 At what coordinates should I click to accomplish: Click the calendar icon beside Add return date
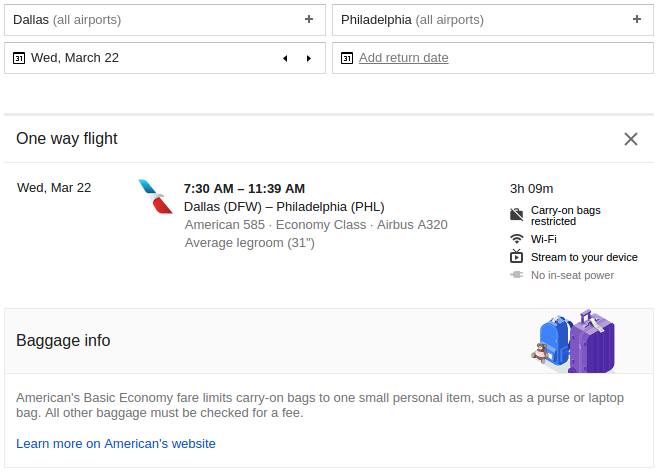[x=347, y=58]
